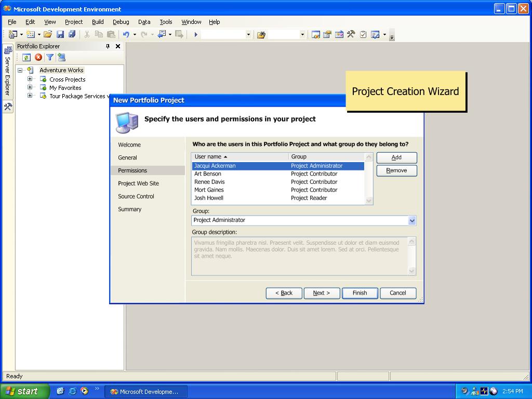Image resolution: width=532 pixels, height=399 pixels.
Task: Click the Save floppy disk icon
Action: pyautogui.click(x=60, y=34)
